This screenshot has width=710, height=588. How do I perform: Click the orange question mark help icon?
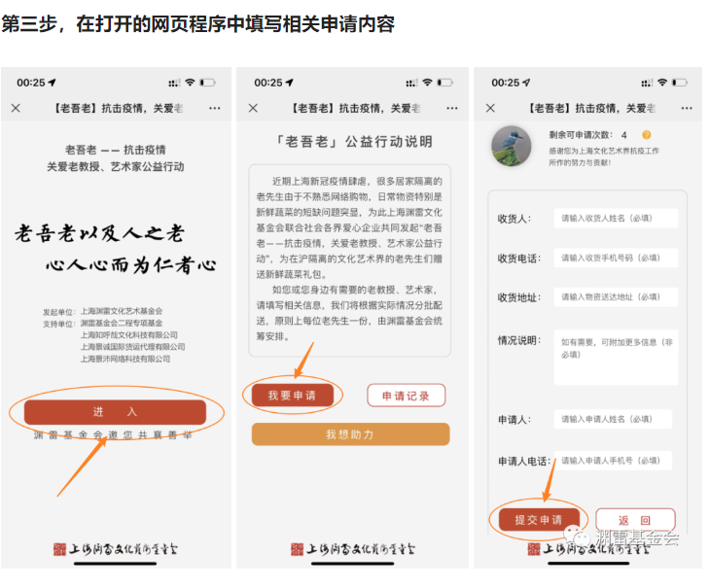coord(646,135)
